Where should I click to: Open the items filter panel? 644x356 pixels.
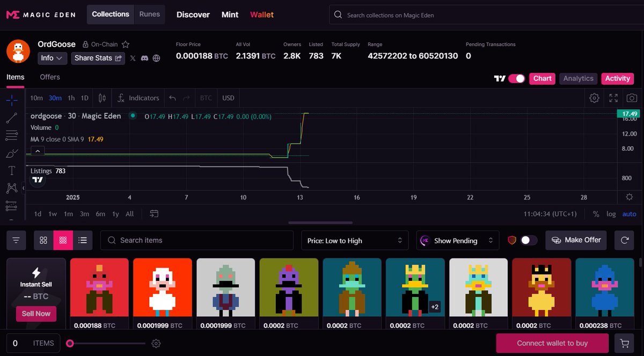[16, 240]
